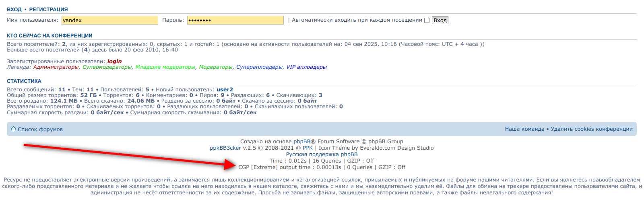Image resolution: width=644 pixels, height=200 pixels.
Task: Open the ВХОД link in header
Action: click(14, 9)
